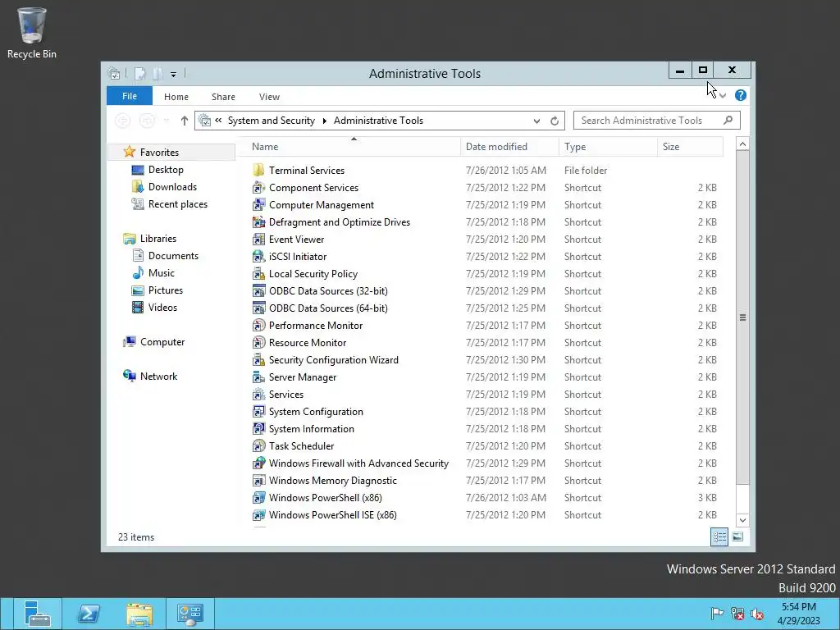
Task: Open File Explorer taskbar button
Action: pyautogui.click(x=139, y=614)
